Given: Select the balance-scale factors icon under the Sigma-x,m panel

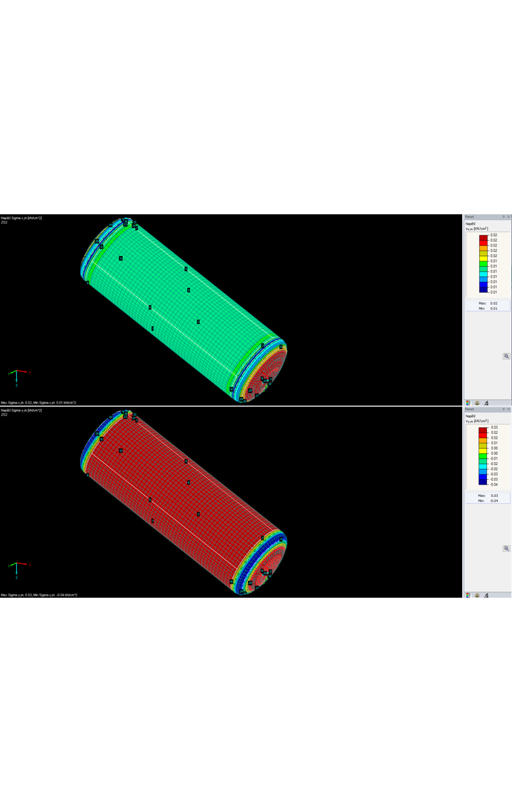Looking at the screenshot, I should pos(477,403).
